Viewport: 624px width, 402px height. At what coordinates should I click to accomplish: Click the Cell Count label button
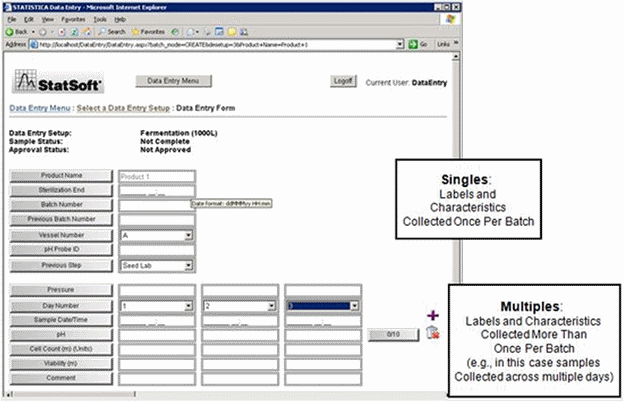click(x=61, y=349)
